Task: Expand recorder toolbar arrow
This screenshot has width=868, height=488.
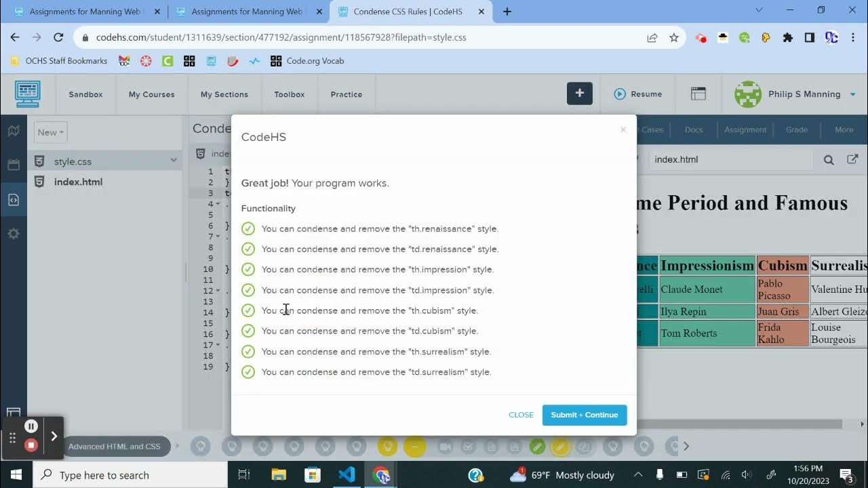Action: (x=54, y=436)
